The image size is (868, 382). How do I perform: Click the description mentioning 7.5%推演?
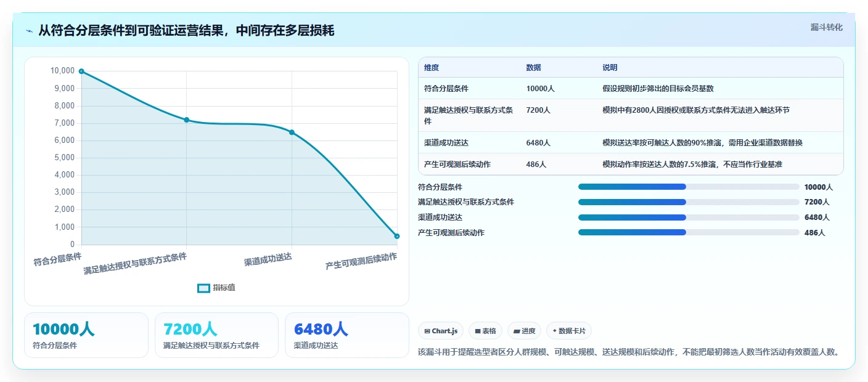(x=692, y=165)
